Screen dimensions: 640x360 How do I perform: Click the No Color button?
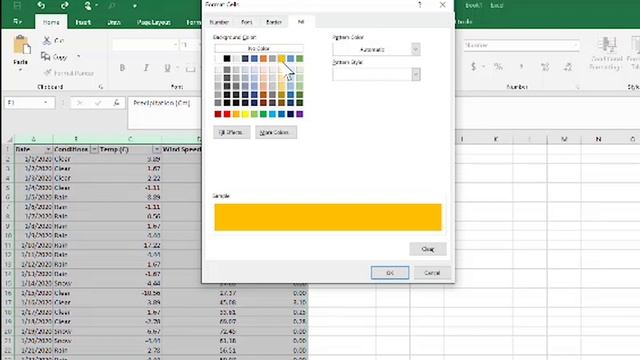pos(259,49)
